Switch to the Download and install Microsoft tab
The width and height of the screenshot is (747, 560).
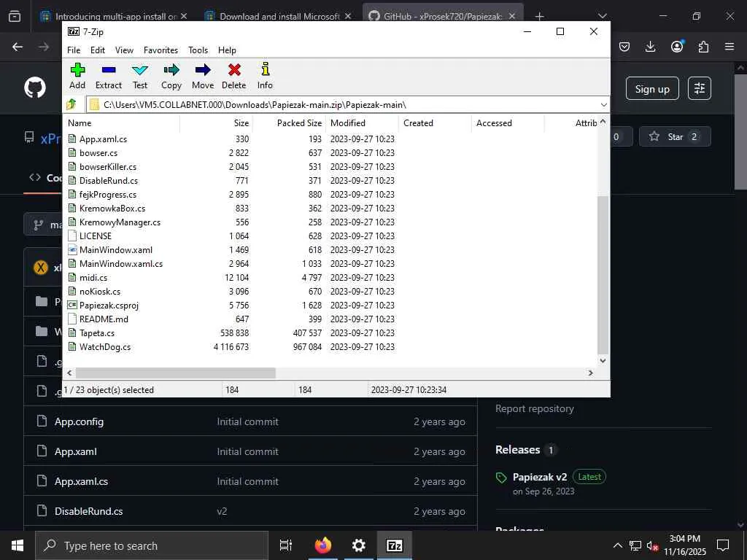coord(279,16)
